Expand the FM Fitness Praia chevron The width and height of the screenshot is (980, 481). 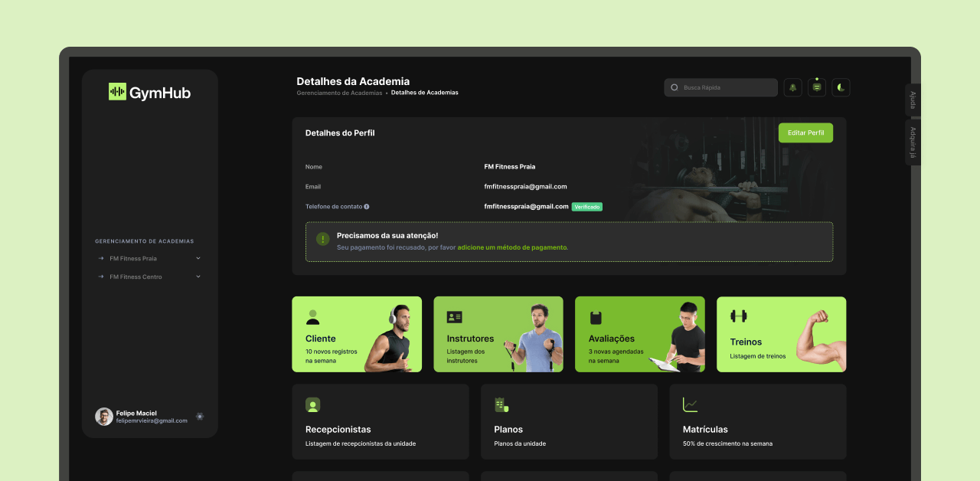tap(198, 258)
